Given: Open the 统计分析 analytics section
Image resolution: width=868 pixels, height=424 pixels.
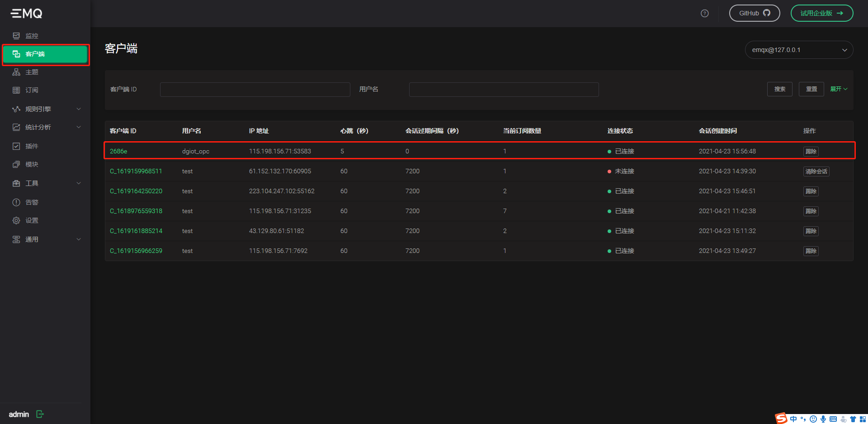Looking at the screenshot, I should point(38,127).
